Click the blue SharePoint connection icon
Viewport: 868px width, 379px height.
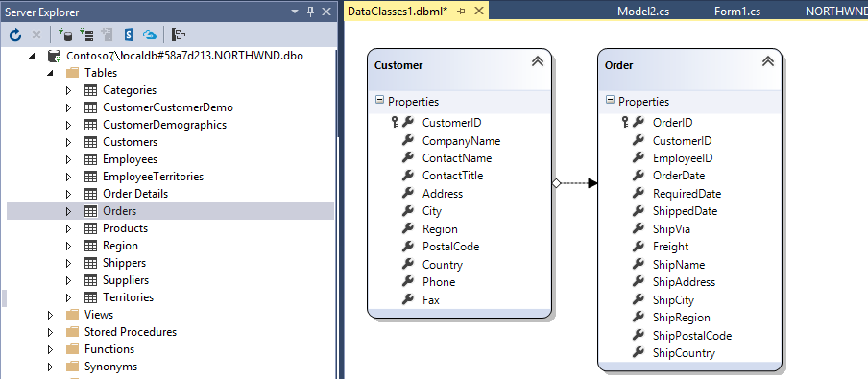(129, 36)
